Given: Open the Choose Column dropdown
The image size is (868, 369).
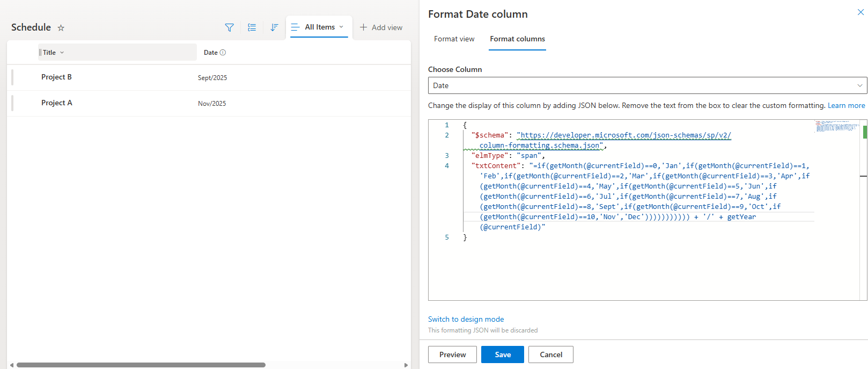Looking at the screenshot, I should pyautogui.click(x=647, y=85).
